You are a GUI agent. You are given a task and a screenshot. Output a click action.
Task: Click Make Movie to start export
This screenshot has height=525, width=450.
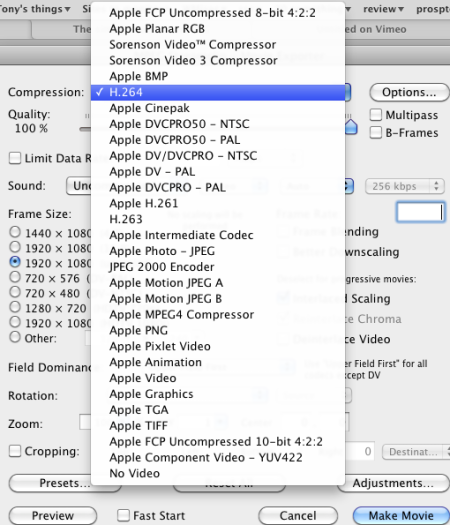pos(401,516)
